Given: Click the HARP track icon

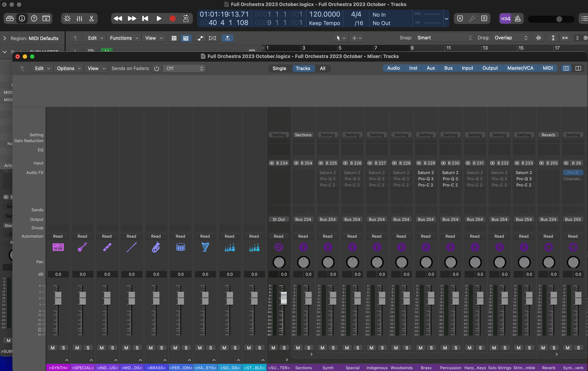Looking at the screenshot, I should 205,248.
